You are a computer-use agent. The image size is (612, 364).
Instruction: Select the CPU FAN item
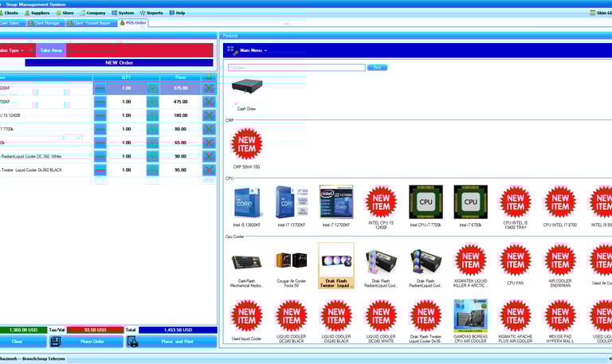(x=516, y=264)
